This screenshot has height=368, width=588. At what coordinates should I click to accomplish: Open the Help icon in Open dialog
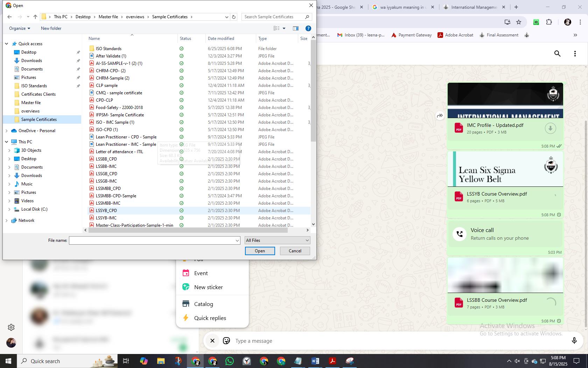308,28
